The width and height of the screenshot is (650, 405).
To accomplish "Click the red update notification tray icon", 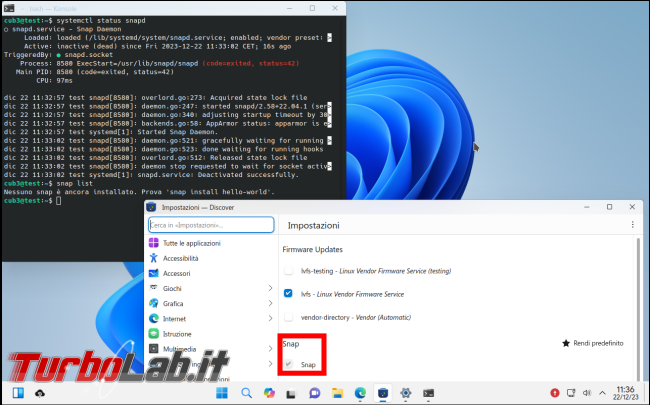I will point(555,393).
